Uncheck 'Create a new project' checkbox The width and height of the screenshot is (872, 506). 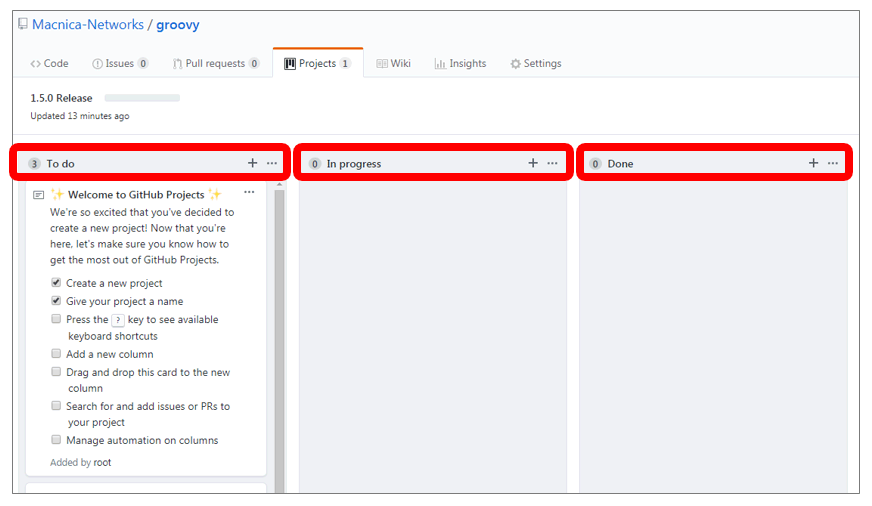56,282
